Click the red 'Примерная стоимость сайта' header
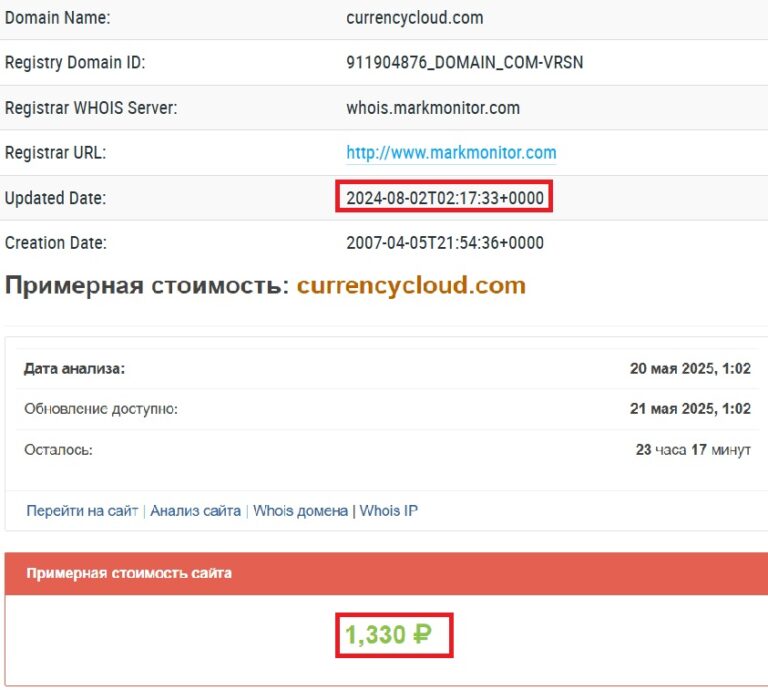This screenshot has width=768, height=690. tap(129, 573)
